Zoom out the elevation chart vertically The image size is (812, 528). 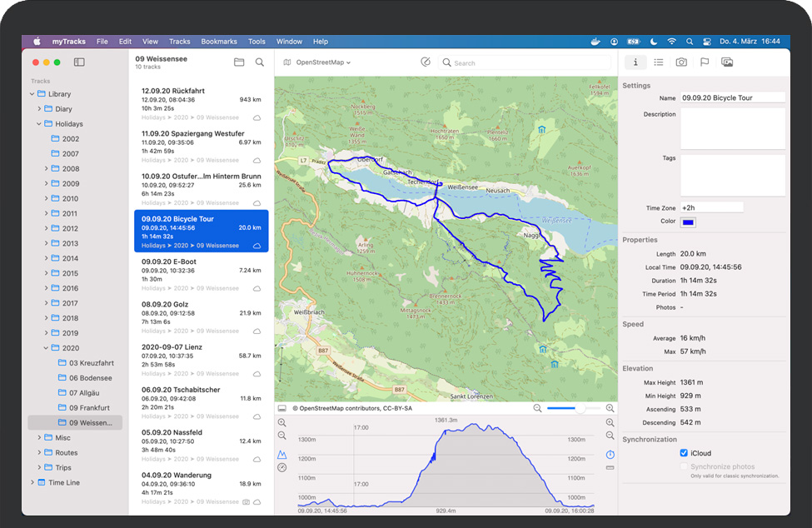(281, 436)
